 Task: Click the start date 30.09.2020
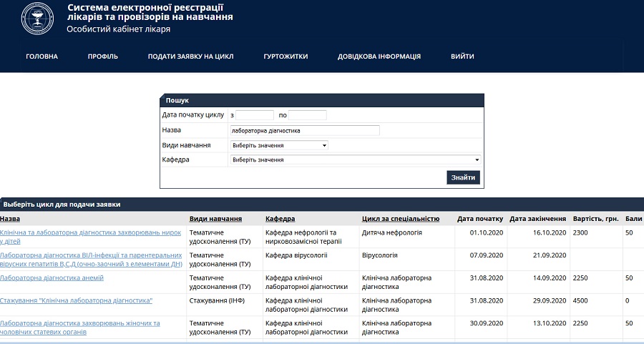487,323
